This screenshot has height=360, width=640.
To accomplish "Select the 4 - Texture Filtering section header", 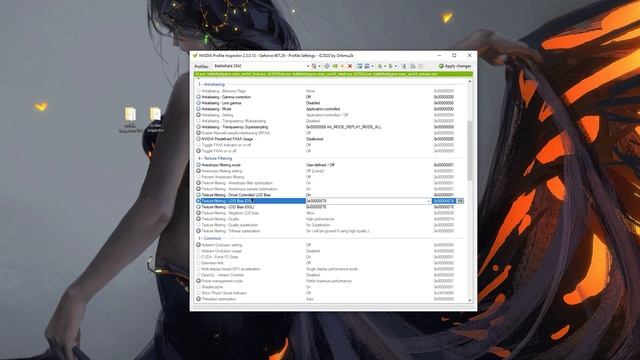I will click(215, 158).
